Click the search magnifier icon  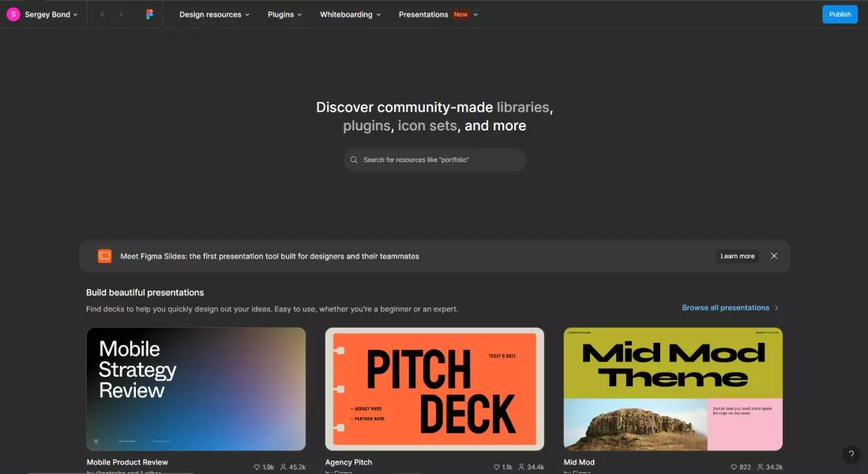click(x=354, y=160)
